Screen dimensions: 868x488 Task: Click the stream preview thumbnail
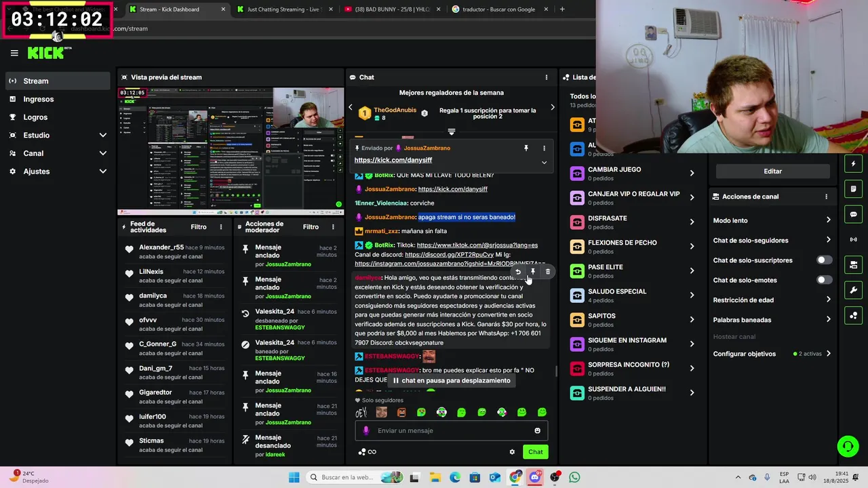(231, 151)
